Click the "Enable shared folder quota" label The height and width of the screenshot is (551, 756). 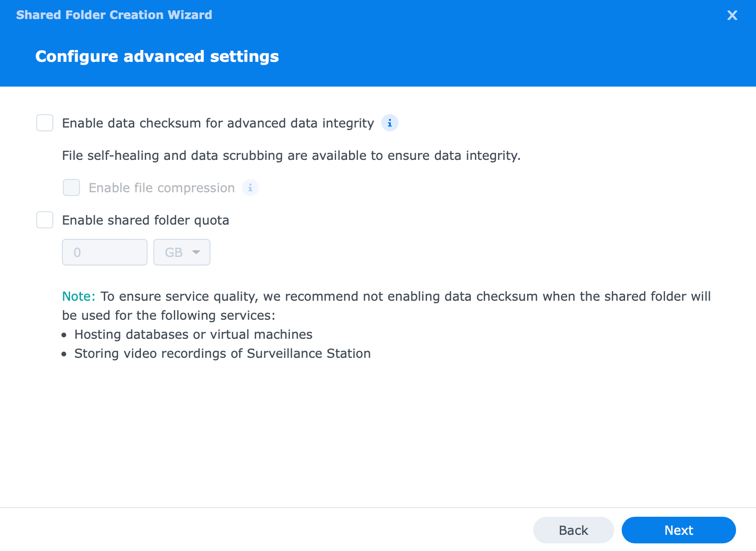click(x=146, y=220)
